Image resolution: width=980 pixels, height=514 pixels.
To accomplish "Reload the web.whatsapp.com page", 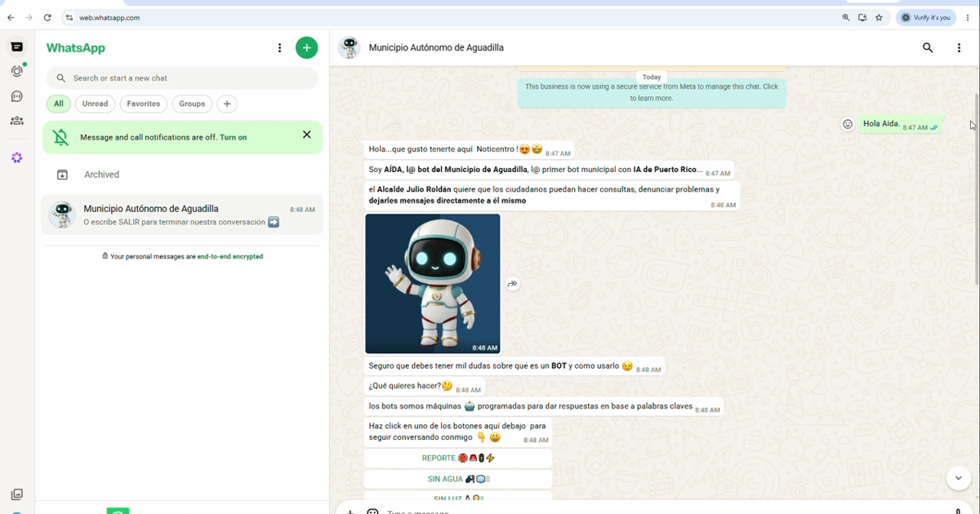I will point(47,17).
